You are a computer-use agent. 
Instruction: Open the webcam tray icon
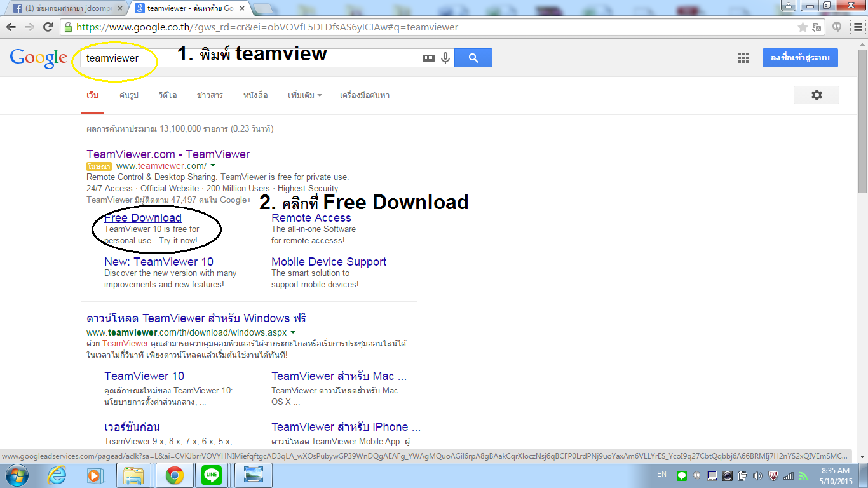coord(728,476)
